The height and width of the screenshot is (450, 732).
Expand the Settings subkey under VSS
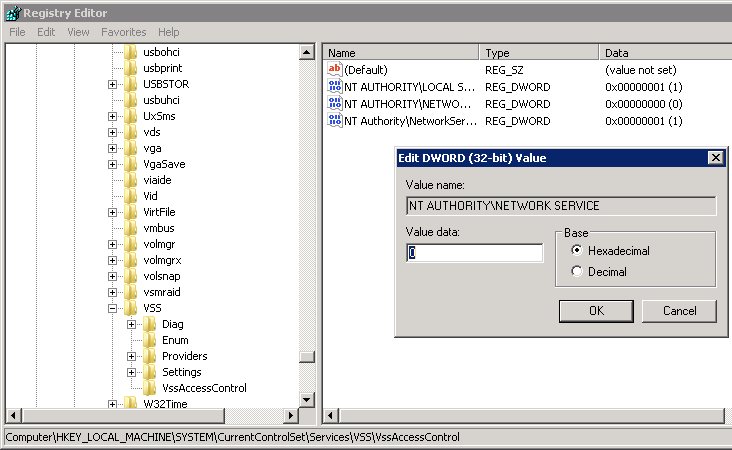click(x=131, y=373)
